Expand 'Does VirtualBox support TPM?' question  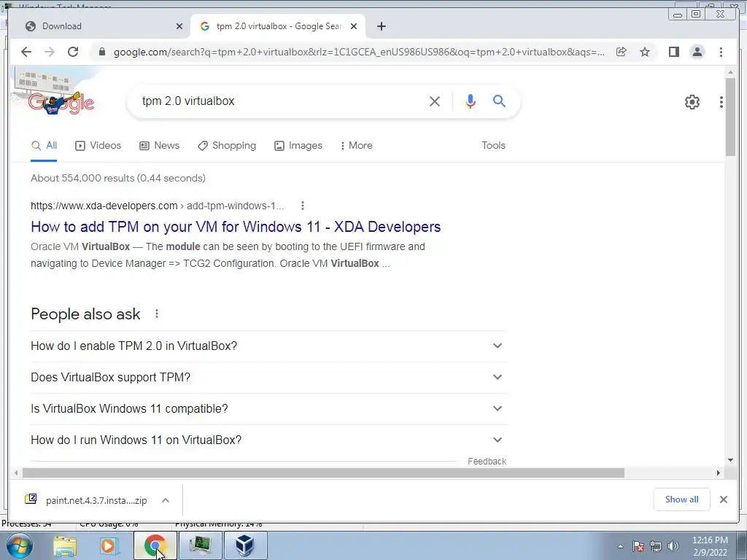268,378
